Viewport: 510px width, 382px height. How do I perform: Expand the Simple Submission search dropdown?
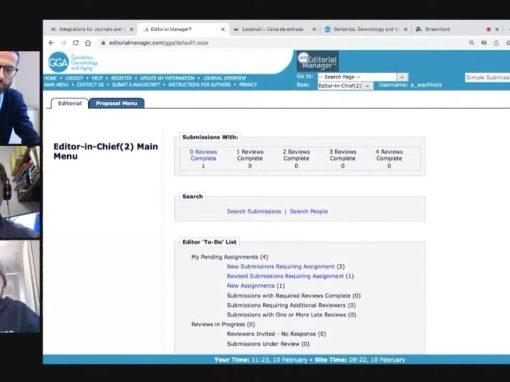(487, 78)
